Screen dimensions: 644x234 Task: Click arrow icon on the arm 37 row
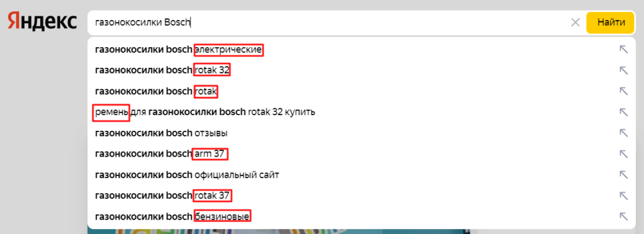(x=623, y=154)
